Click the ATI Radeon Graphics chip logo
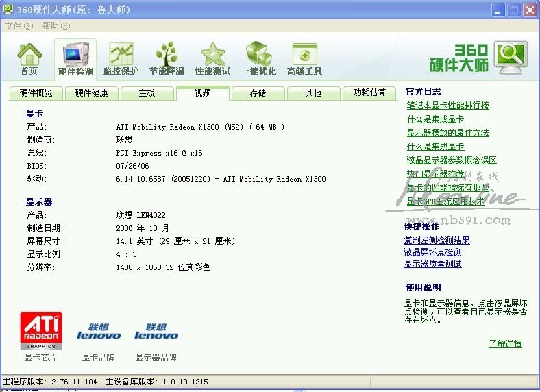This screenshot has height=392, width=540. coord(41,331)
